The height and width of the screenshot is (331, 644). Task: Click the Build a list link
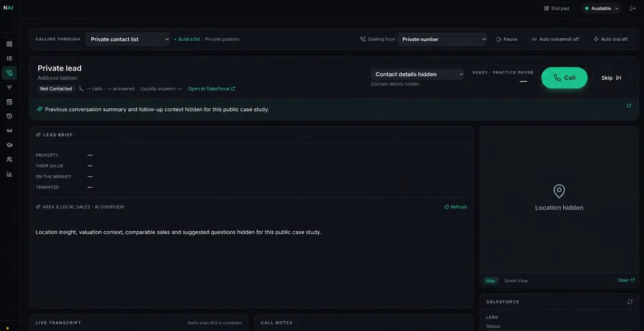(187, 40)
